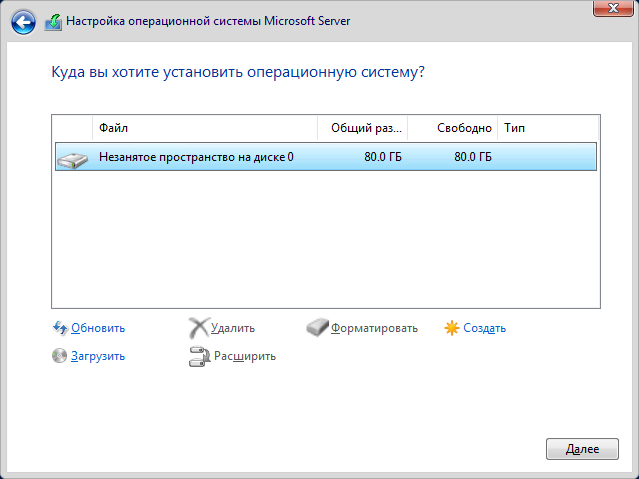
Task: Open the Обновить link
Action: point(98,328)
